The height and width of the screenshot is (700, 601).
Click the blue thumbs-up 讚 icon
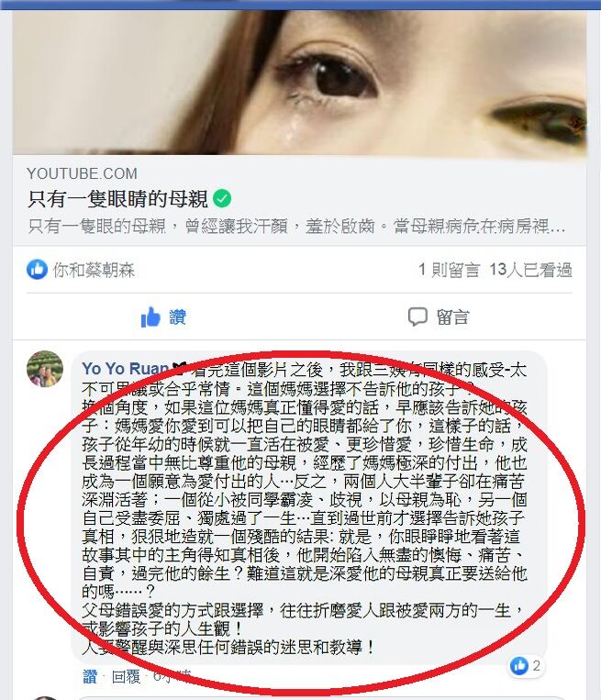(150, 317)
